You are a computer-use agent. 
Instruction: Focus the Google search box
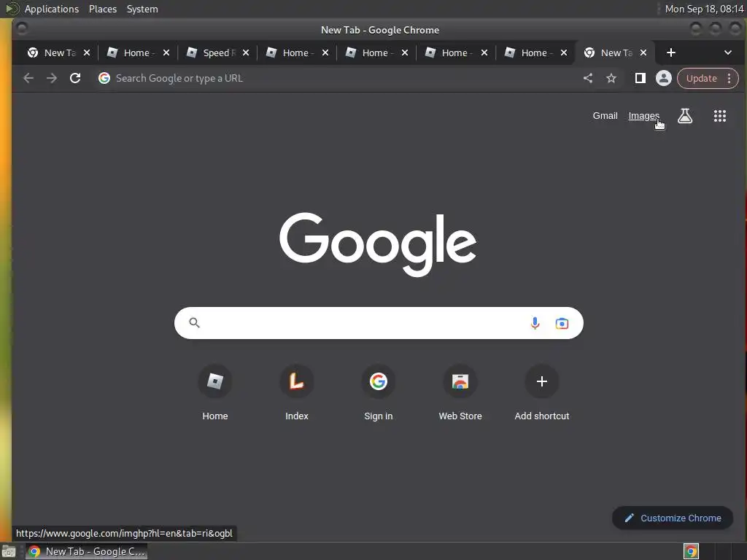coord(379,323)
